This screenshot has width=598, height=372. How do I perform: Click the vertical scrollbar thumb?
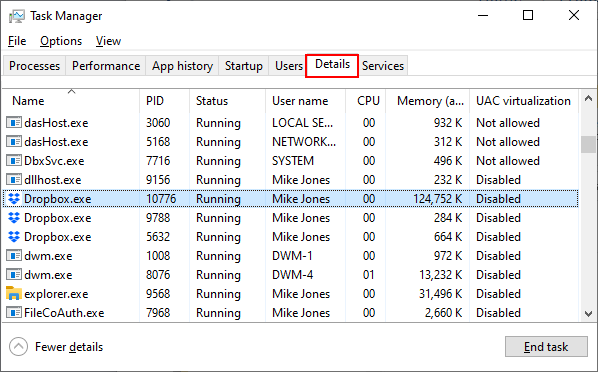[x=588, y=144]
